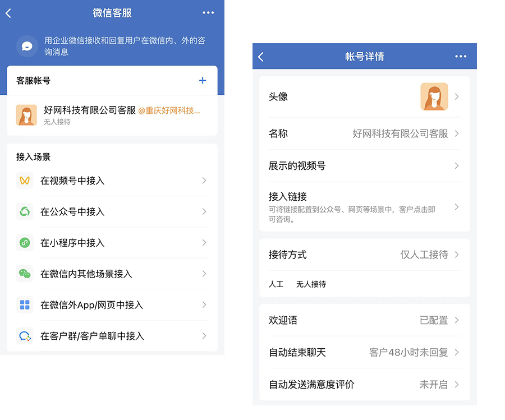Open 好网科技有限公司客服 account name
The height and width of the screenshot is (420, 505).
90,110
